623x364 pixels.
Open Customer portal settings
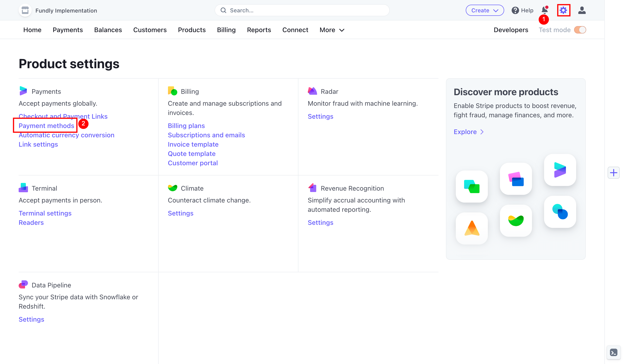(x=193, y=163)
